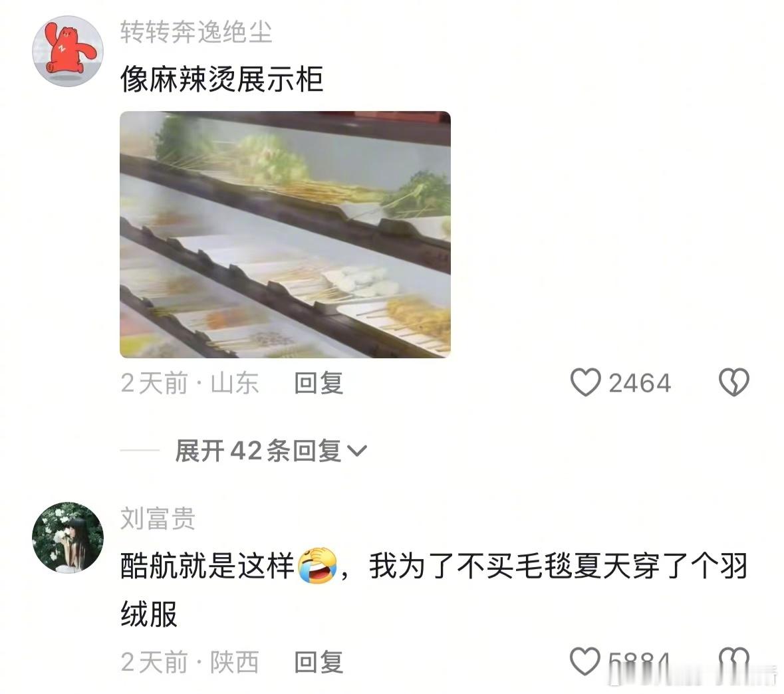Click the chevron beside 42条回复
Screen dimensions: 784x694
(357, 451)
